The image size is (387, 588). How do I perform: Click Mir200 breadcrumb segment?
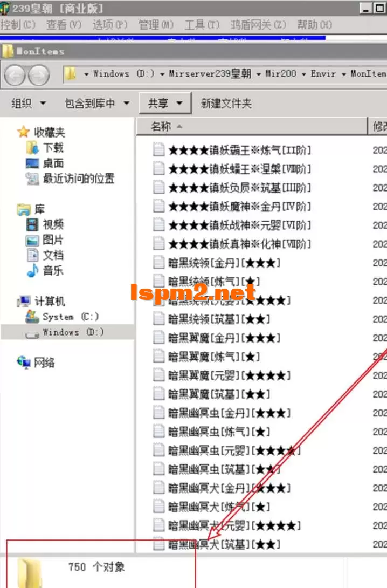tap(281, 73)
